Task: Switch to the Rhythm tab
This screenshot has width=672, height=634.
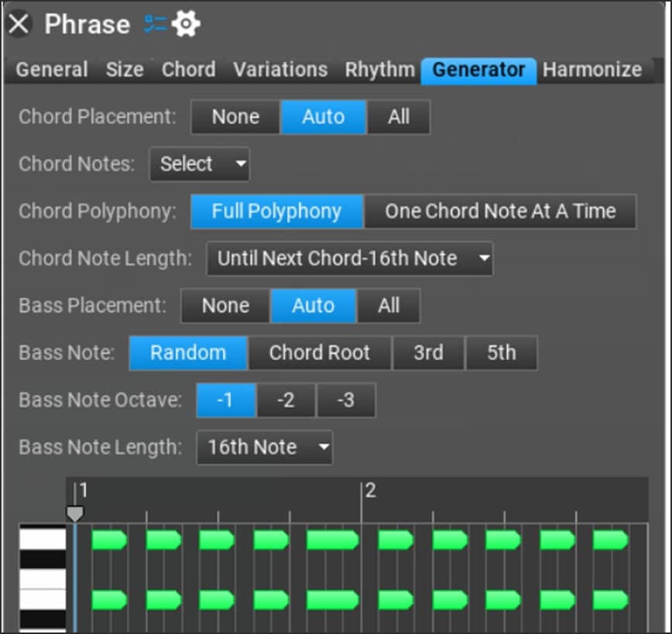Action: [x=379, y=69]
